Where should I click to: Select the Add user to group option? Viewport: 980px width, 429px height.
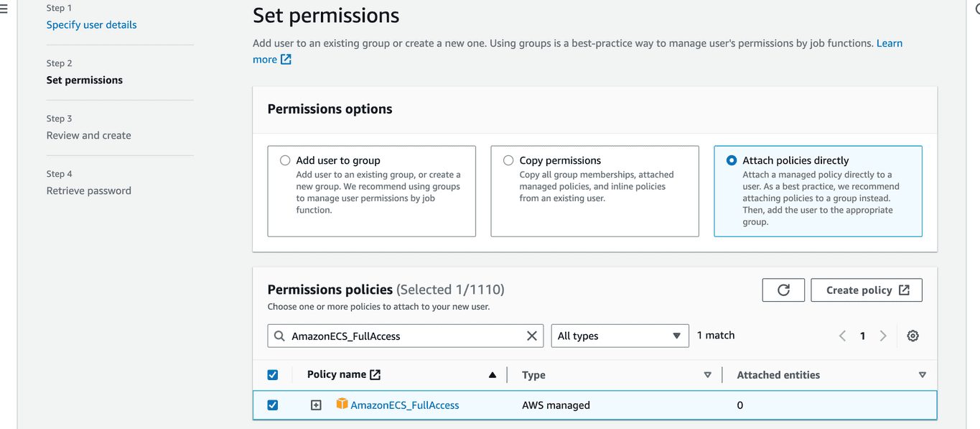285,160
